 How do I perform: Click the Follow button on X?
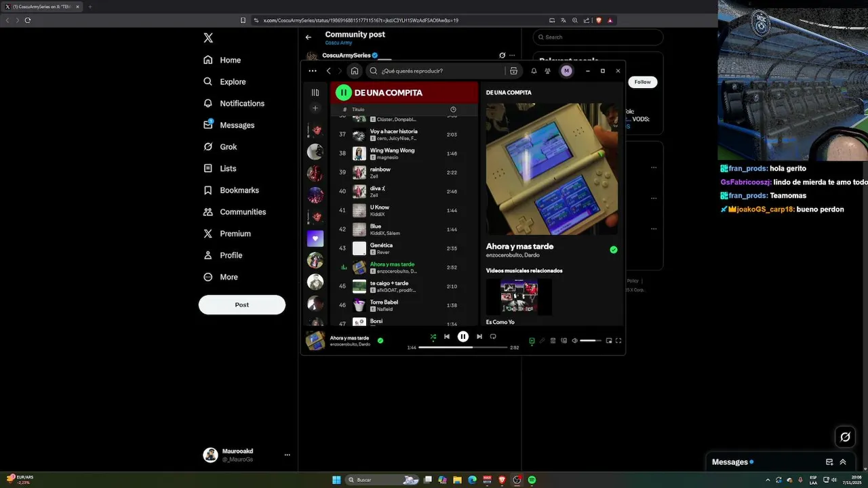coord(642,82)
